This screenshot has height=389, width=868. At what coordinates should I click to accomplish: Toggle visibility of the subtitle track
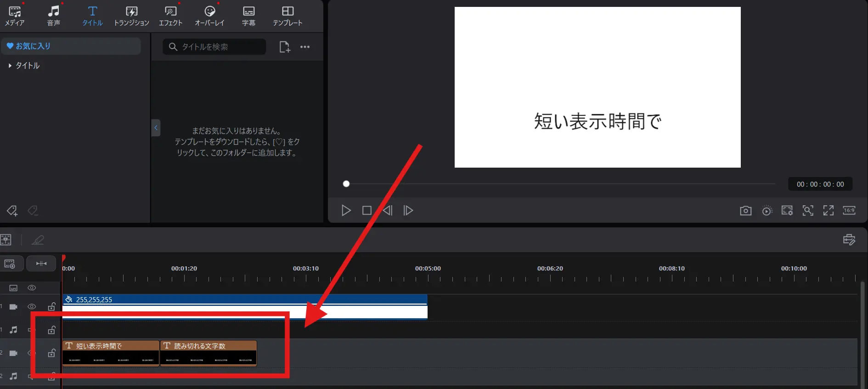[32, 288]
